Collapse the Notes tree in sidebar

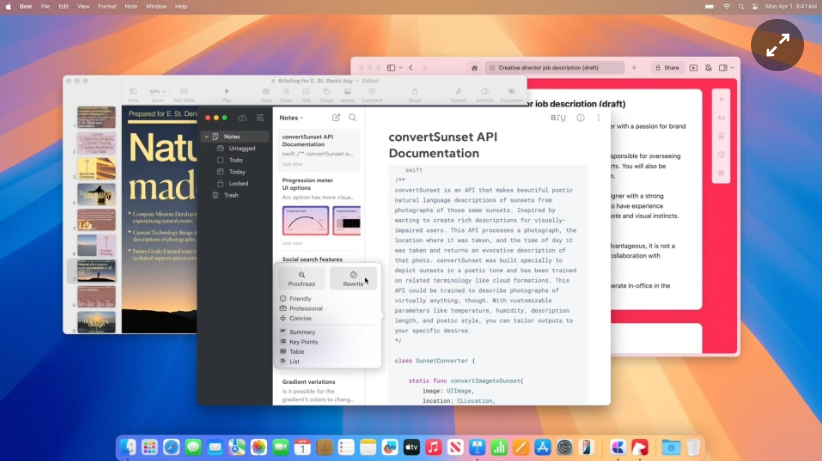click(x=206, y=136)
